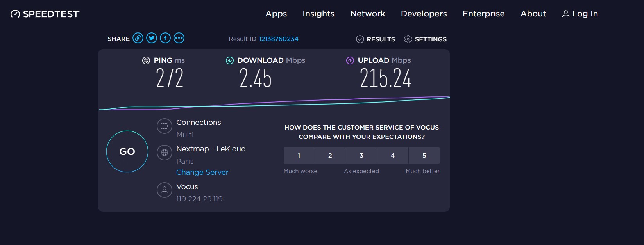The height and width of the screenshot is (245, 644).
Task: Click the Speedtest logo
Action: (45, 14)
